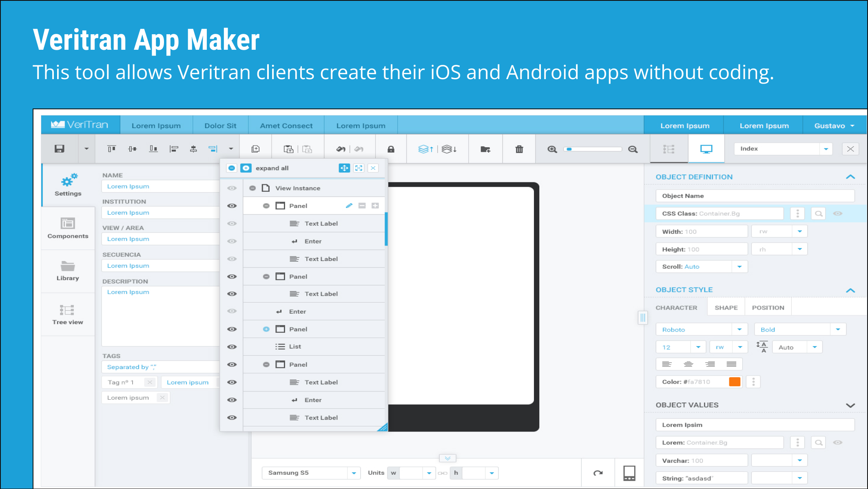The width and height of the screenshot is (868, 489).
Task: Click the trash delete icon
Action: pyautogui.click(x=519, y=149)
